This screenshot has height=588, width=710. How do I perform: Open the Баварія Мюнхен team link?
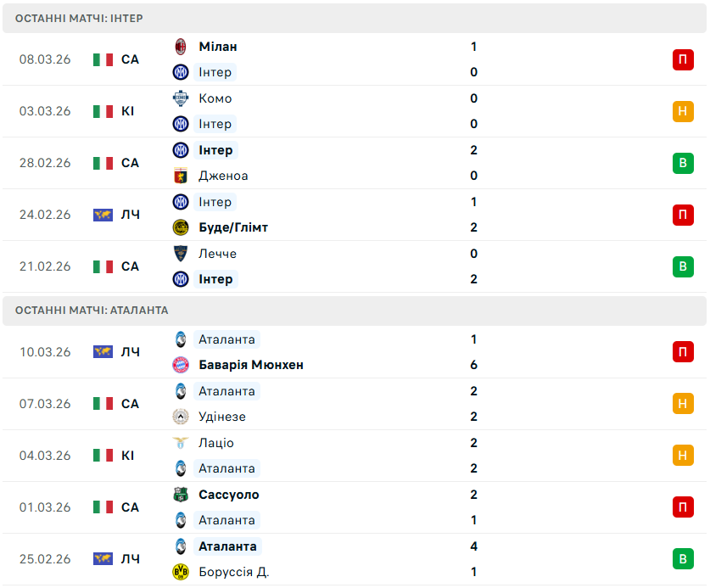(250, 365)
